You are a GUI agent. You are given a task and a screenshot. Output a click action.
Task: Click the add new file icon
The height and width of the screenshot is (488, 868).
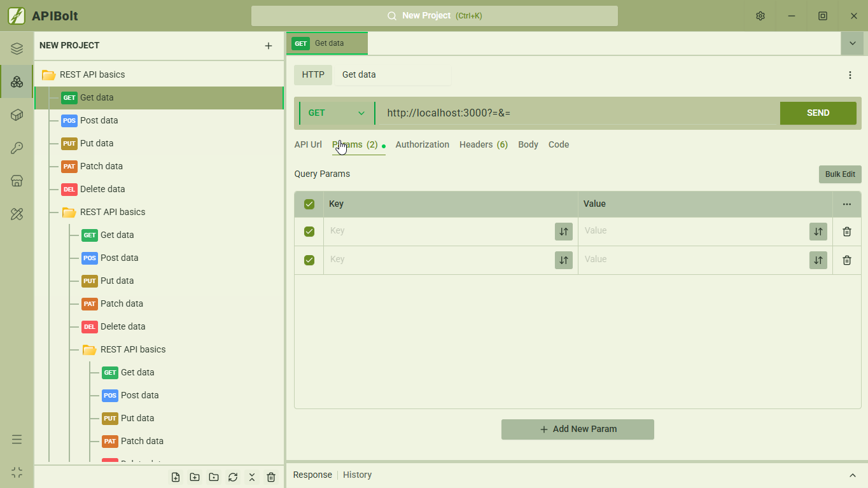point(176,477)
